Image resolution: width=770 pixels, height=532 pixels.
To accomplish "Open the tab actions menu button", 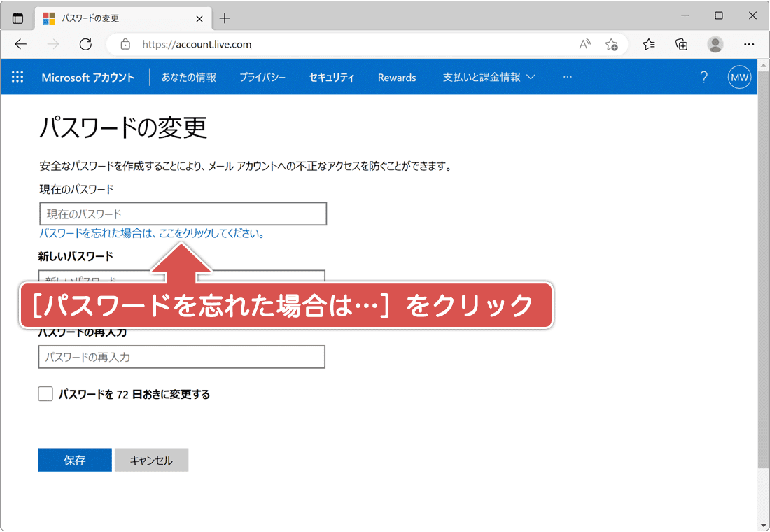I will (17, 18).
